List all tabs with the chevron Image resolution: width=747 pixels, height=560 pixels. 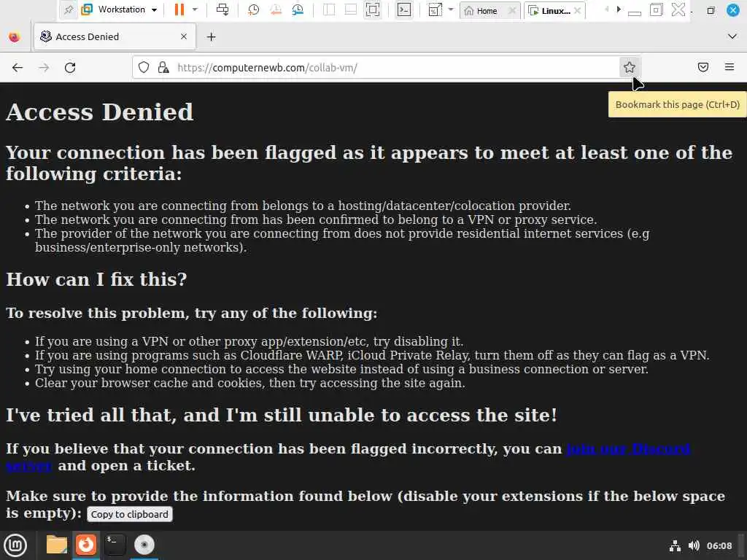point(732,36)
